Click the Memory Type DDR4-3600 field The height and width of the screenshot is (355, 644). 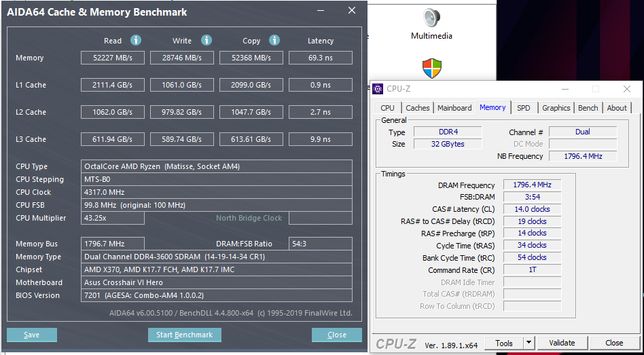(x=217, y=257)
